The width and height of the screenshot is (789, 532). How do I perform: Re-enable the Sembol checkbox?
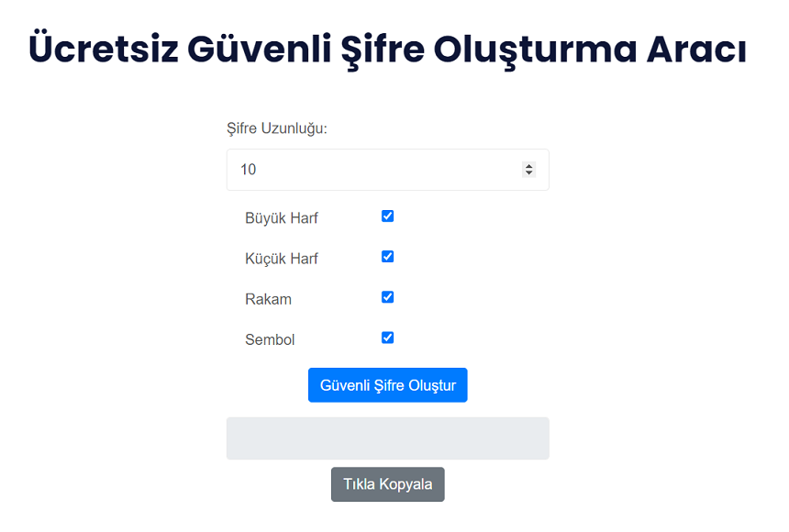tap(387, 337)
